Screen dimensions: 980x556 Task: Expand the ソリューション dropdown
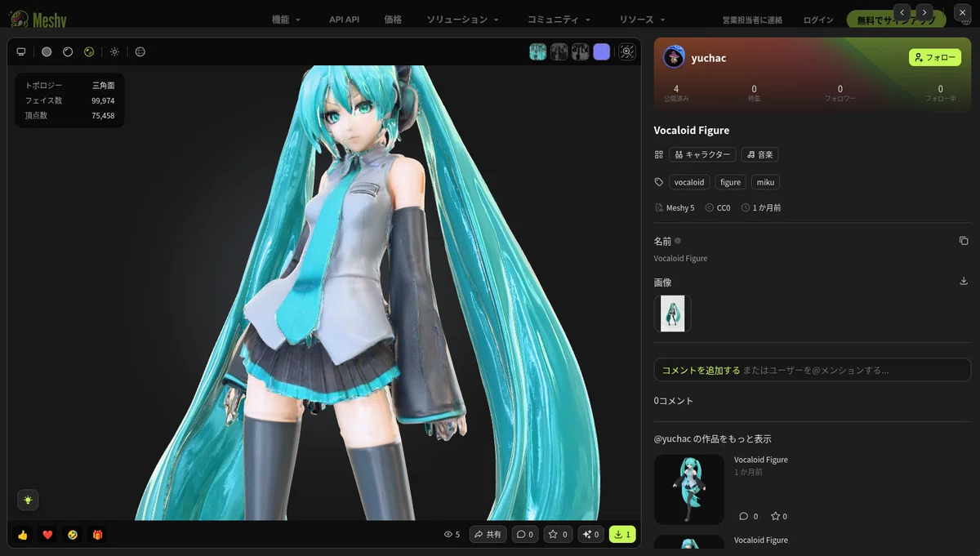tap(462, 20)
